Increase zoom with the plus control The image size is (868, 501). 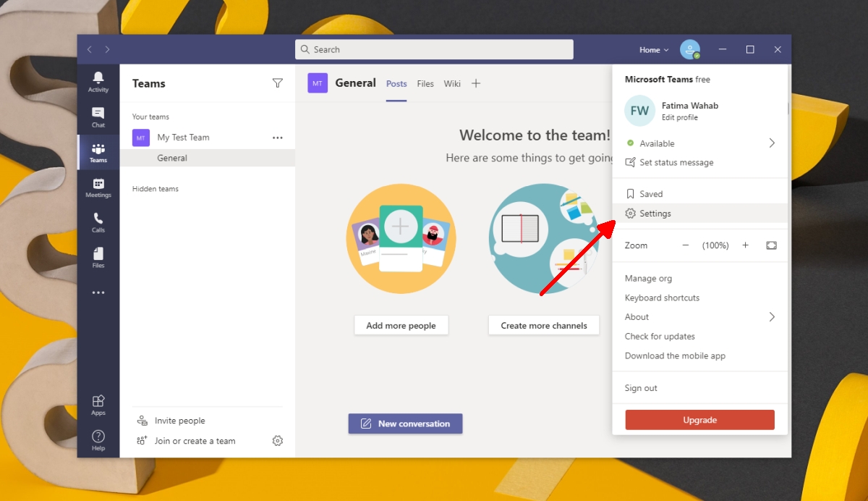[x=746, y=245]
